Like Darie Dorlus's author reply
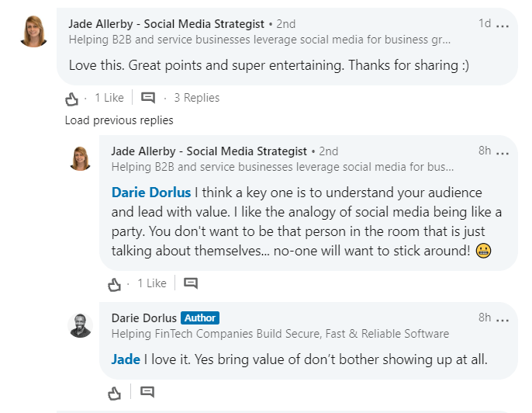Viewport: 532px width, 413px height. 114,393
